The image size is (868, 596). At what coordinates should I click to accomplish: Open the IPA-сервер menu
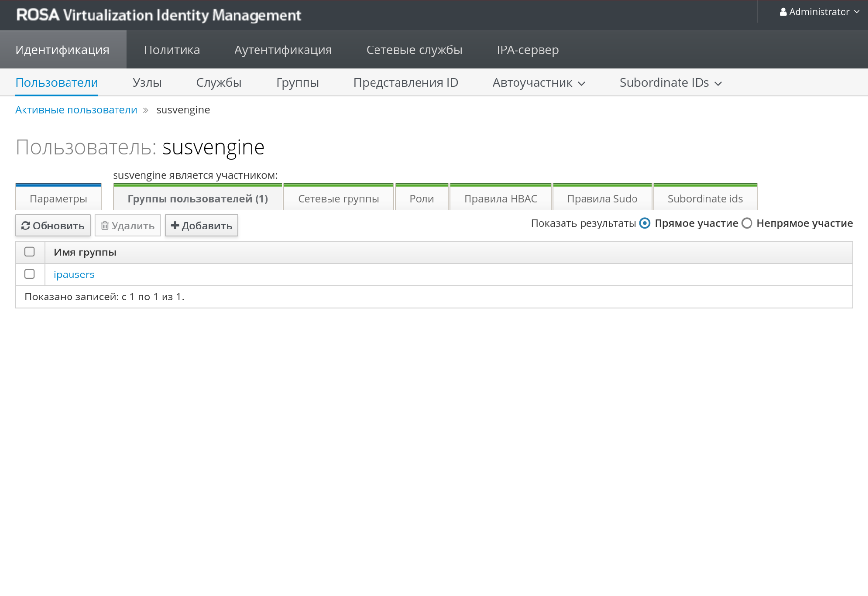[x=527, y=50]
